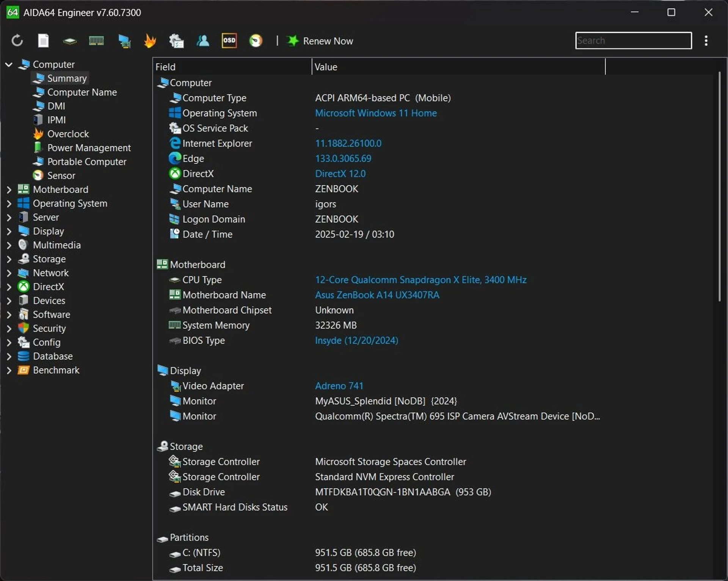Click inside the Search field

[x=633, y=41]
